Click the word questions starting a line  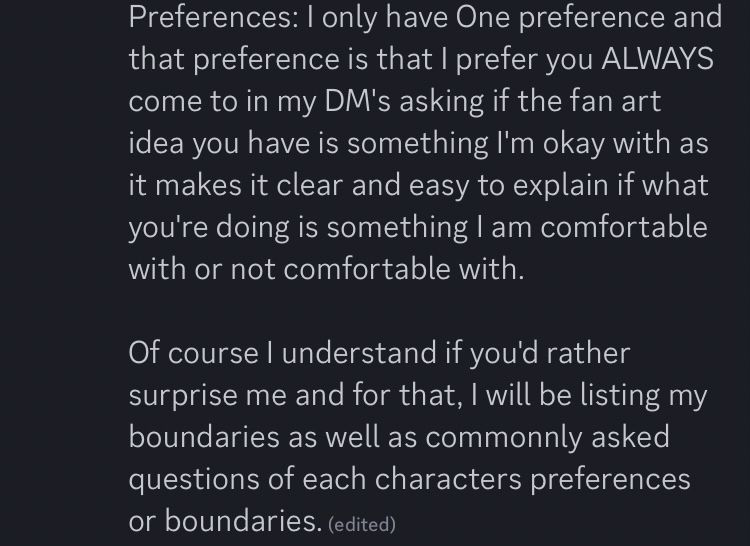point(194,479)
